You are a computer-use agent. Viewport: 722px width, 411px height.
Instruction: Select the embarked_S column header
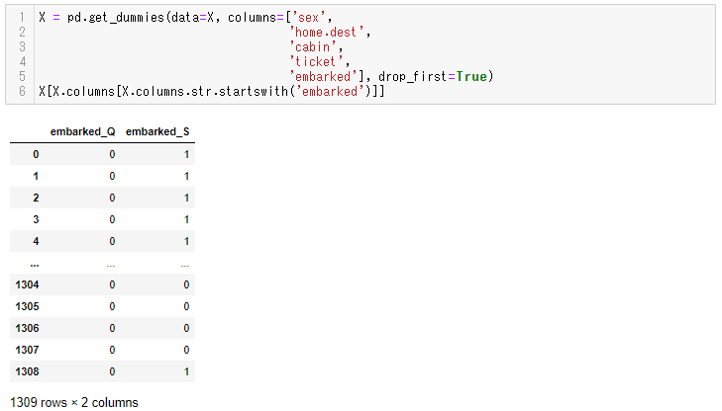click(x=158, y=132)
